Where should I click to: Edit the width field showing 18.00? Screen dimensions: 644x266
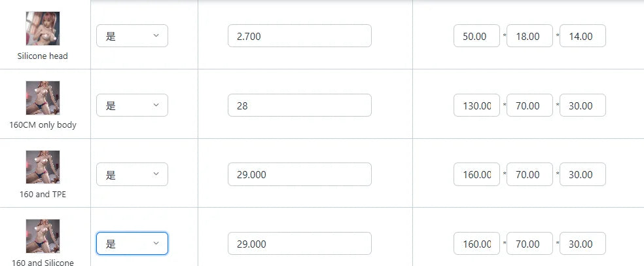tap(529, 36)
